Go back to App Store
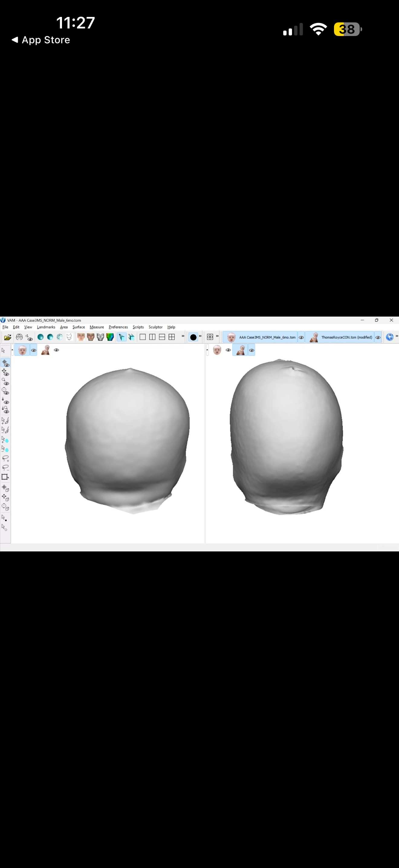The width and height of the screenshot is (399, 868). pos(41,40)
